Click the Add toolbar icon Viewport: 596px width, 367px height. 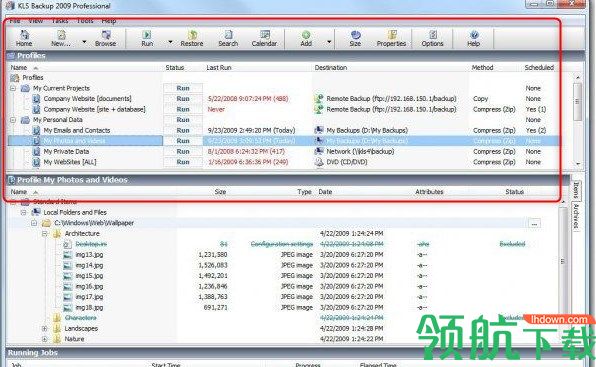pyautogui.click(x=306, y=35)
